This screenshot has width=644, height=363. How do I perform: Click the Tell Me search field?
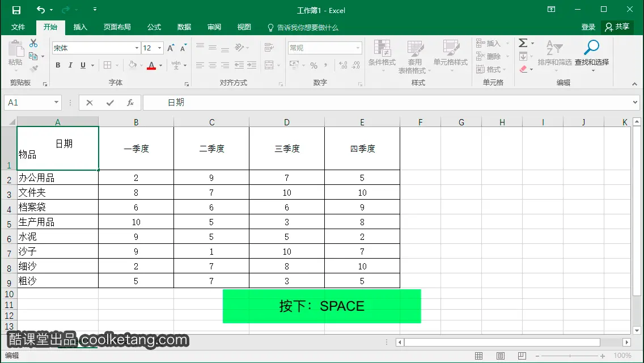pos(303,28)
